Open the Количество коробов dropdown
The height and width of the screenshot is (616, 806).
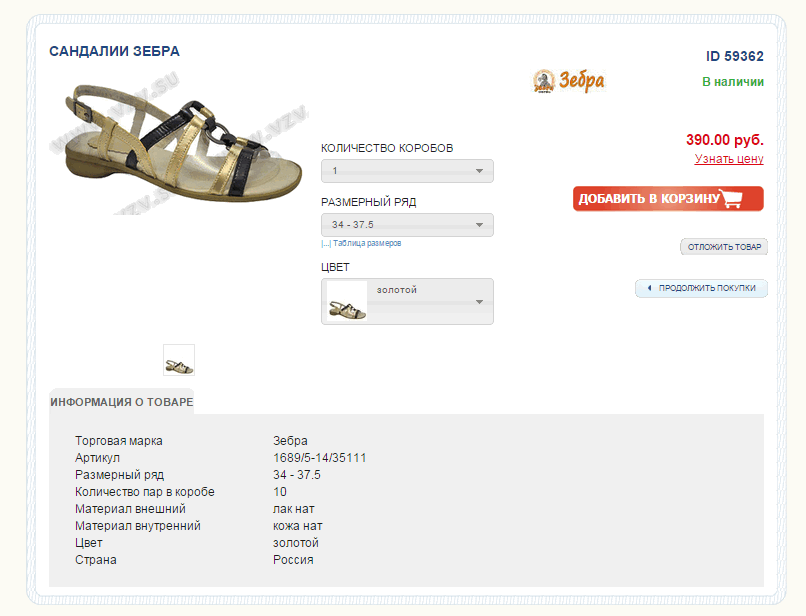pyautogui.click(x=407, y=171)
